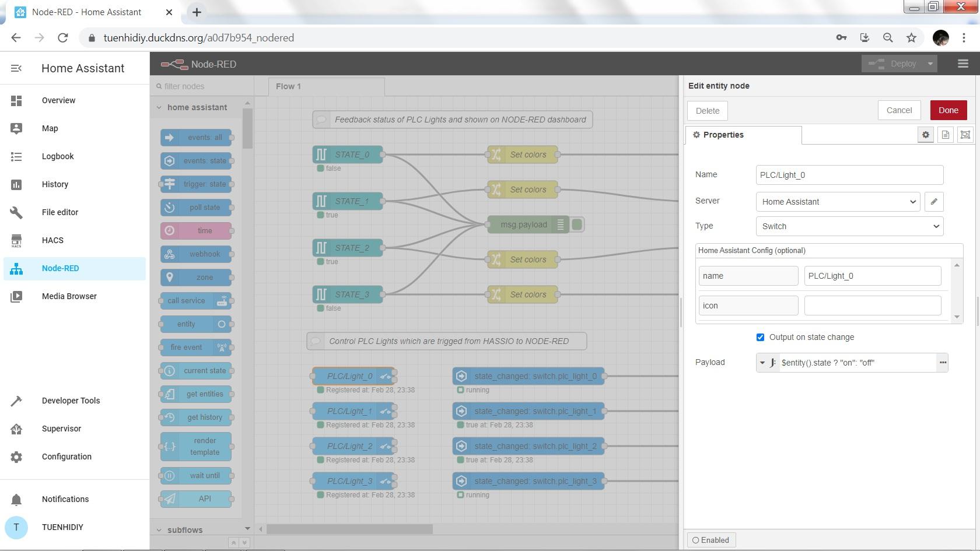Open a new browser tab
The width and height of the screenshot is (980, 551).
click(197, 12)
